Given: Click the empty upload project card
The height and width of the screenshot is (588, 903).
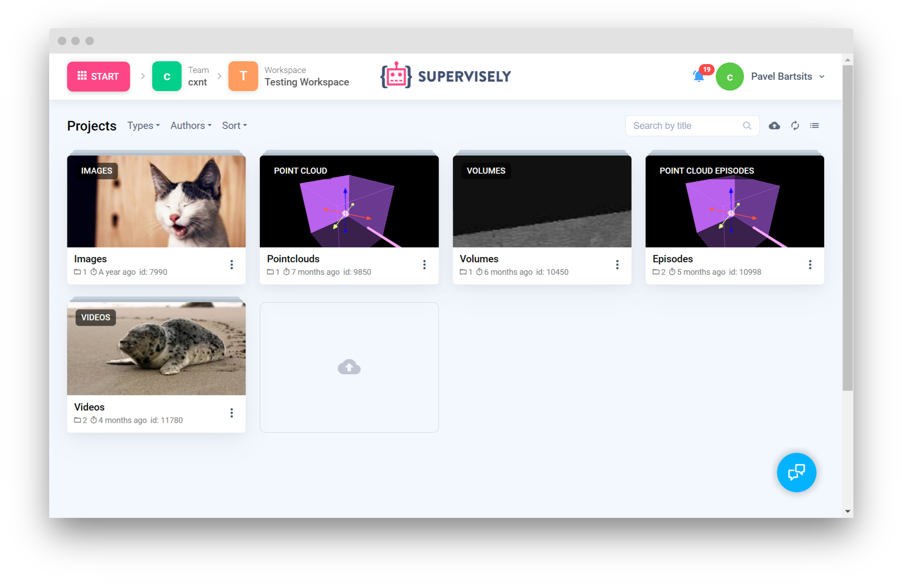Looking at the screenshot, I should (x=349, y=367).
